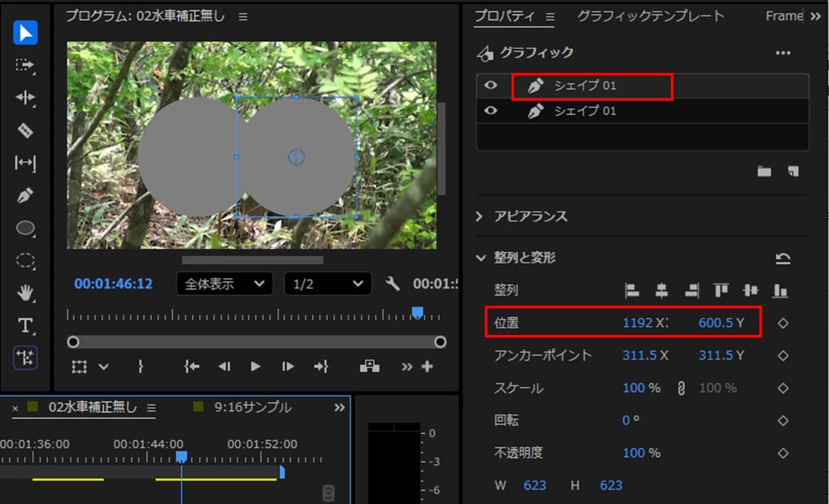Screen dimensions: 829x504
Task: Open the 全体表示 zoom dropdown
Action: (224, 284)
